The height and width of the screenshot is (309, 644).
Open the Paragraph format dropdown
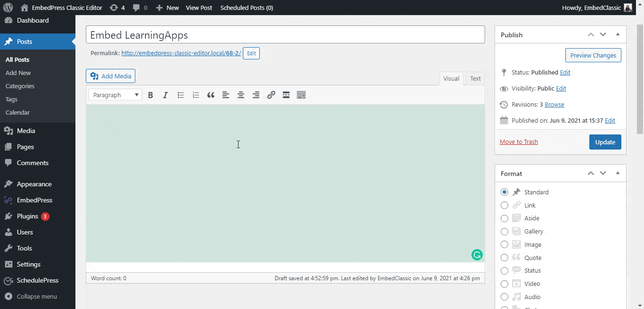pyautogui.click(x=115, y=95)
